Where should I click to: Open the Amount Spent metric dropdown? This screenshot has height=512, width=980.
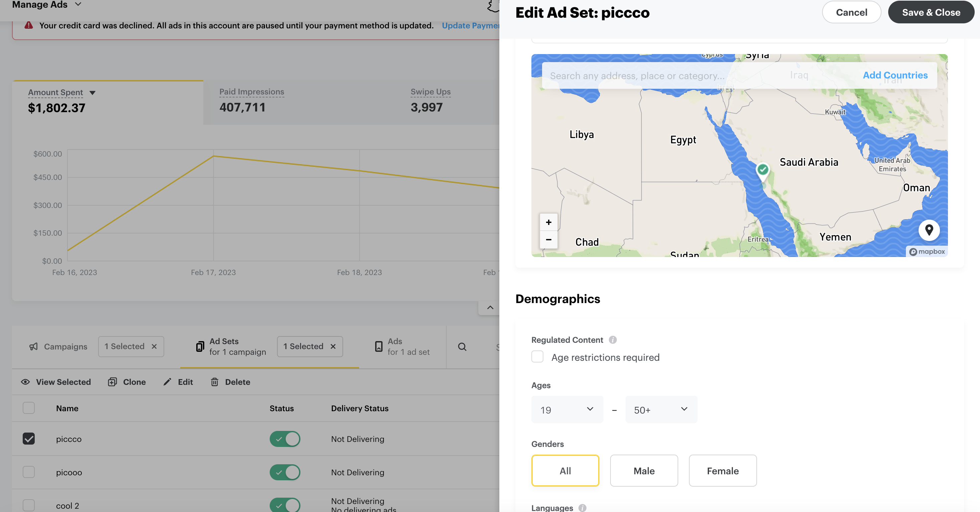click(92, 93)
